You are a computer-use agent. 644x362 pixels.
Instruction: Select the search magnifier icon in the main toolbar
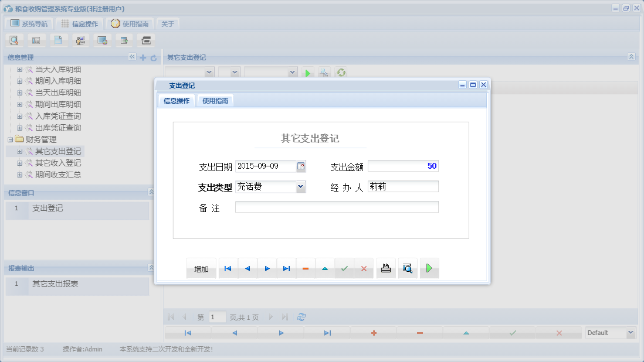[13, 40]
